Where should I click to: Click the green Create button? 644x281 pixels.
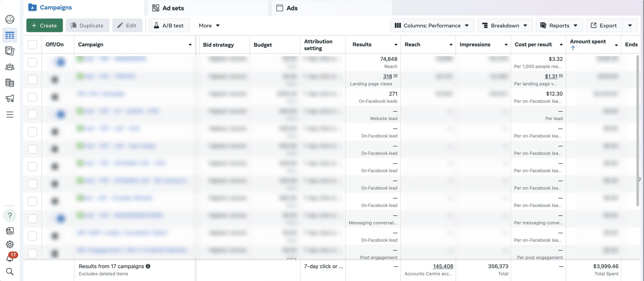45,25
